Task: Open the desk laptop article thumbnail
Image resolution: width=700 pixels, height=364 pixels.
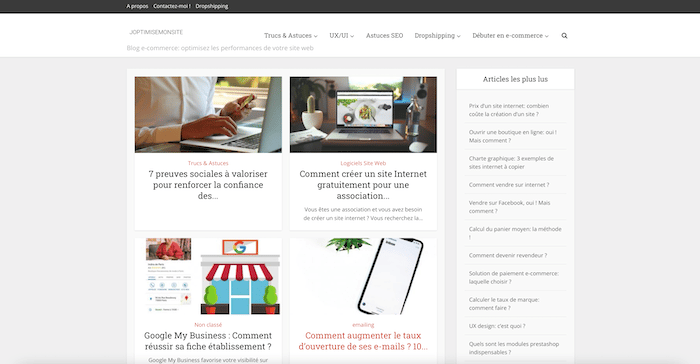Action: (x=363, y=115)
